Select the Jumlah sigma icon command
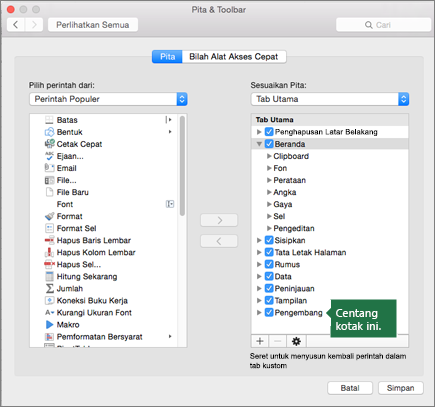The height and width of the screenshot is (407, 435). tap(49, 289)
